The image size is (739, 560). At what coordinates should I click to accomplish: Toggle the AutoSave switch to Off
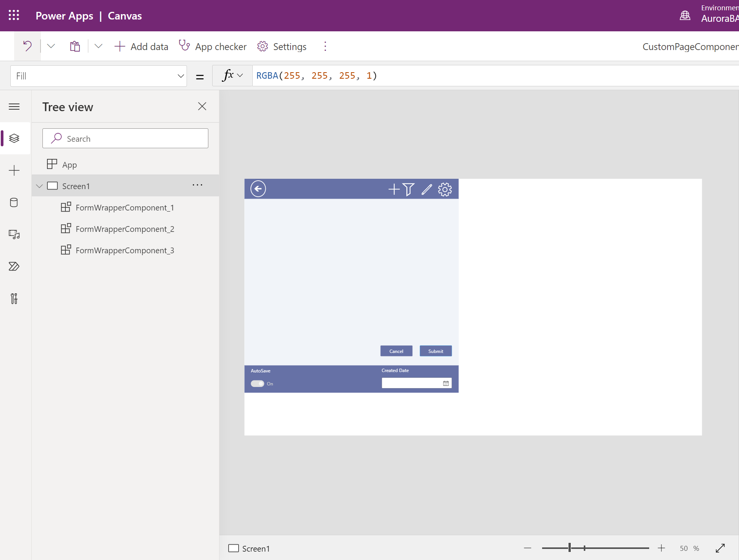click(257, 384)
